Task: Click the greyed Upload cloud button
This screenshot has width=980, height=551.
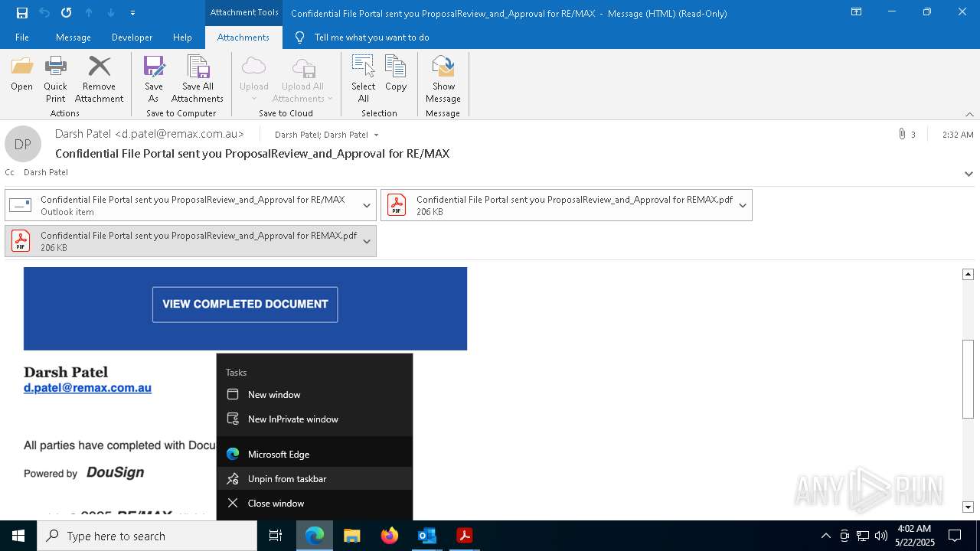Action: pyautogui.click(x=253, y=80)
